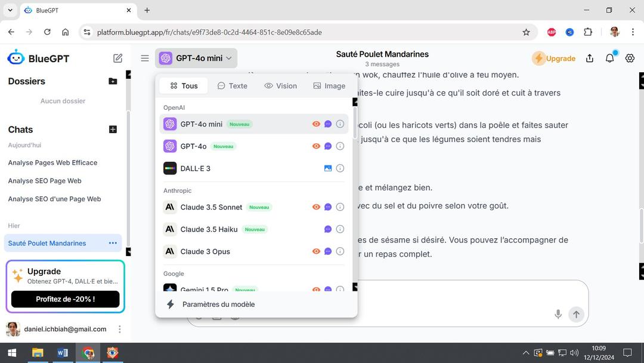Open browser tab search dropdown

pos(10,10)
